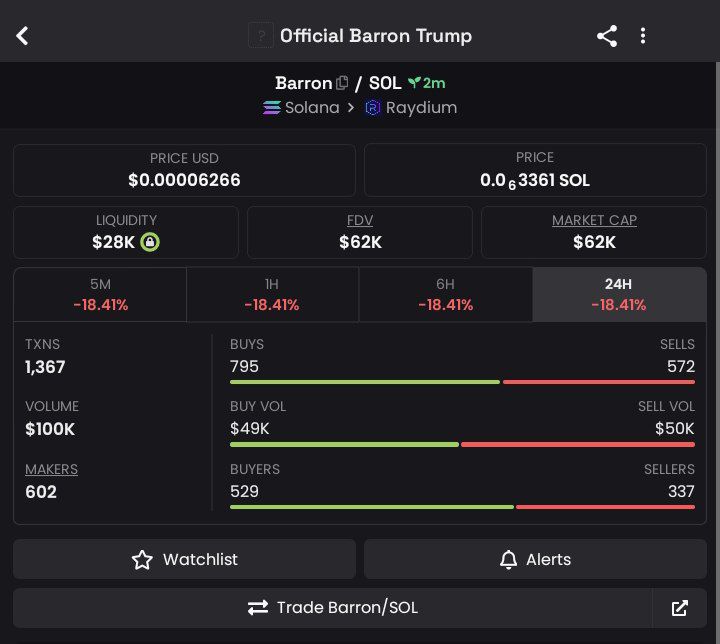720x644 pixels.
Task: Click the Solana chain logo
Action: 271,108
